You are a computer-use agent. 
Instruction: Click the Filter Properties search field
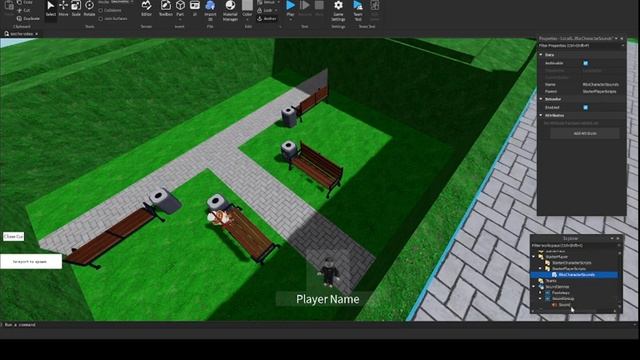tap(581, 46)
